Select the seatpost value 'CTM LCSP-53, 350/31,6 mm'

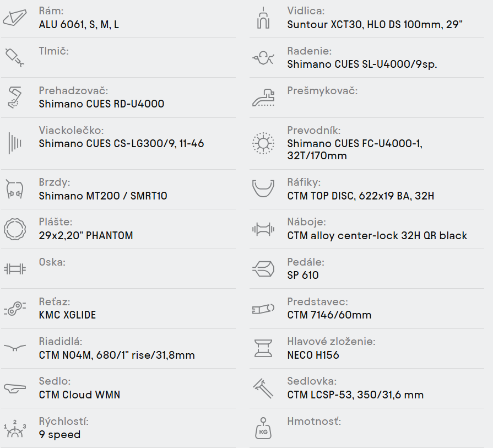(x=355, y=395)
